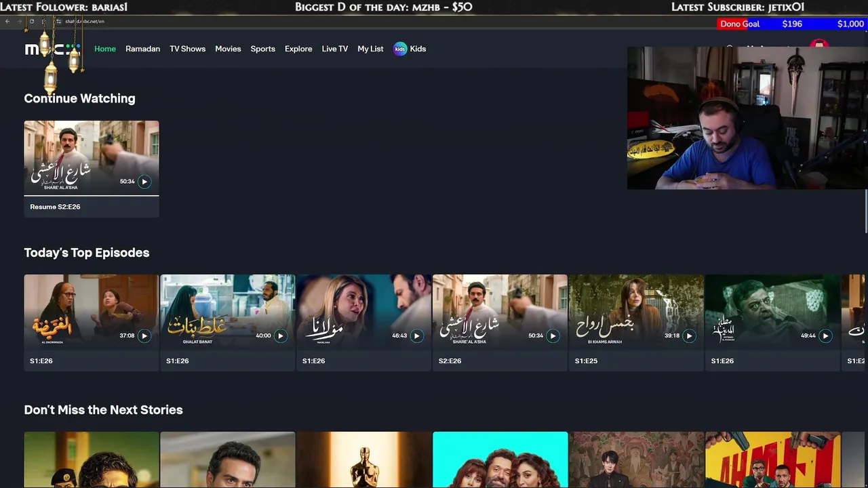Screen dimensions: 868x488
Task: Reload the page with the refresh icon
Action: point(31,21)
